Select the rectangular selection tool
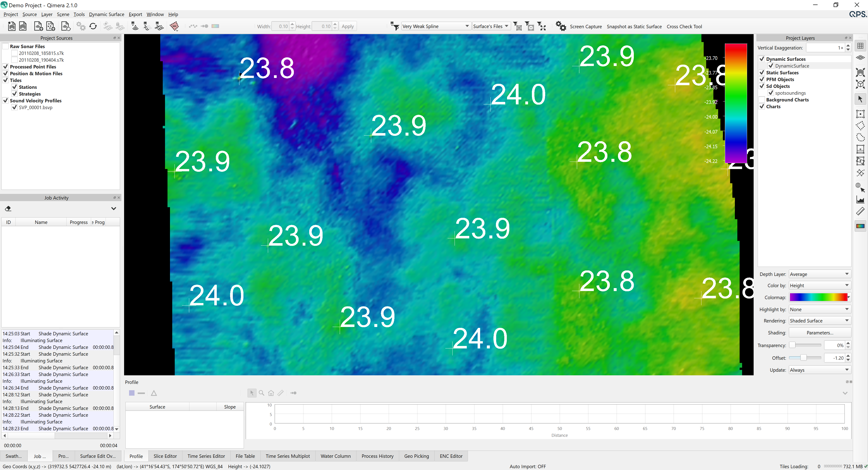The image size is (868, 470). pos(860,114)
